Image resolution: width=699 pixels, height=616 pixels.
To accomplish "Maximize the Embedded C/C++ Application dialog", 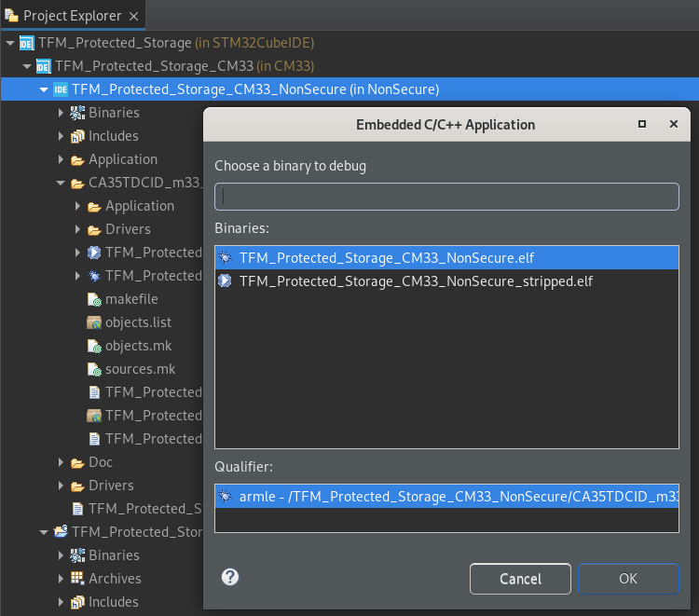I will [x=642, y=124].
